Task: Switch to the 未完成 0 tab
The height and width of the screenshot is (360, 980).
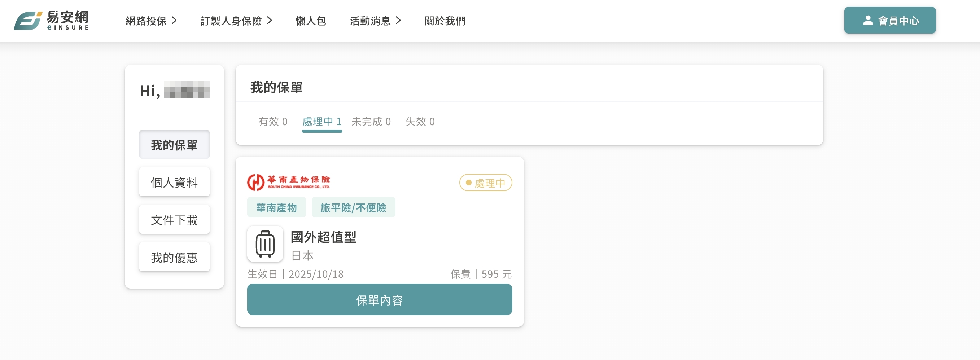Action: click(371, 122)
